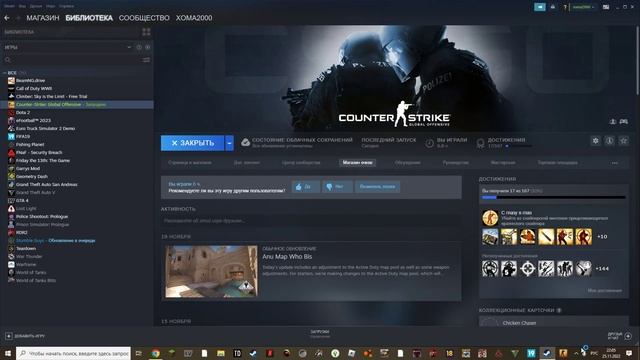Open Big Picture mode icon at top

click(x=606, y=7)
